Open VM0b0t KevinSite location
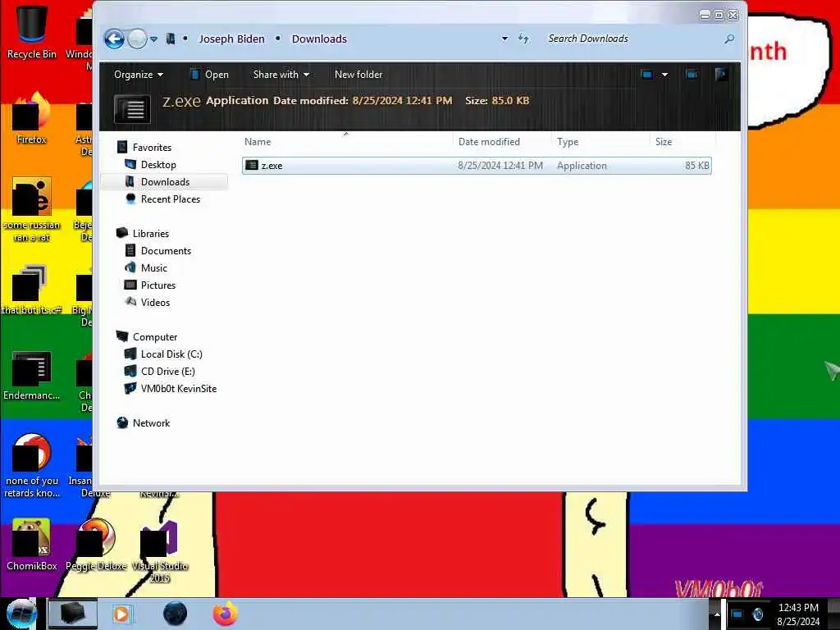Viewport: 840px width, 630px height. [x=179, y=388]
